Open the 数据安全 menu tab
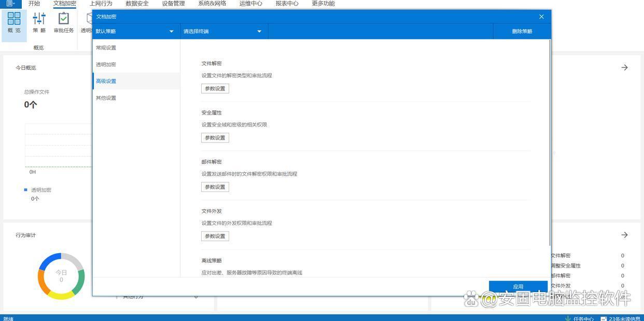 click(137, 4)
